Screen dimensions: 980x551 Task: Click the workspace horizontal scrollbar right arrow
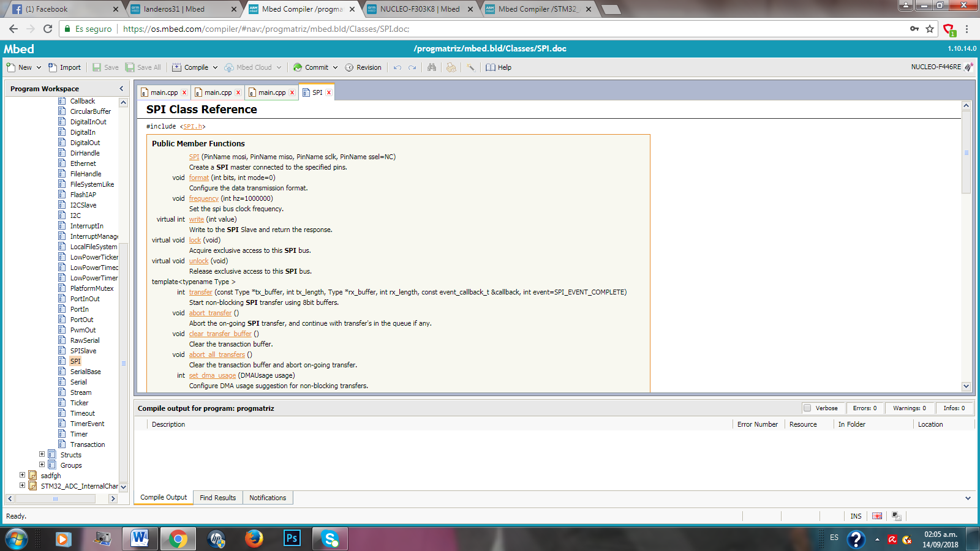coord(113,499)
